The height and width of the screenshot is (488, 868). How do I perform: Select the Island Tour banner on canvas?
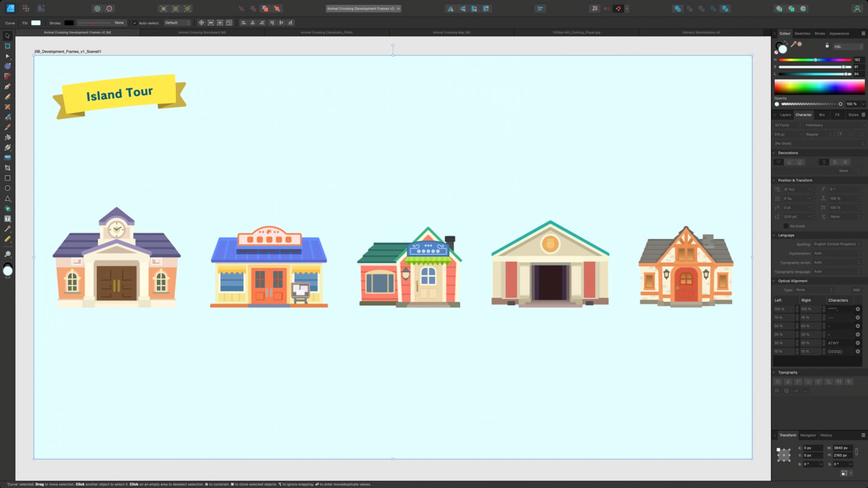[120, 95]
